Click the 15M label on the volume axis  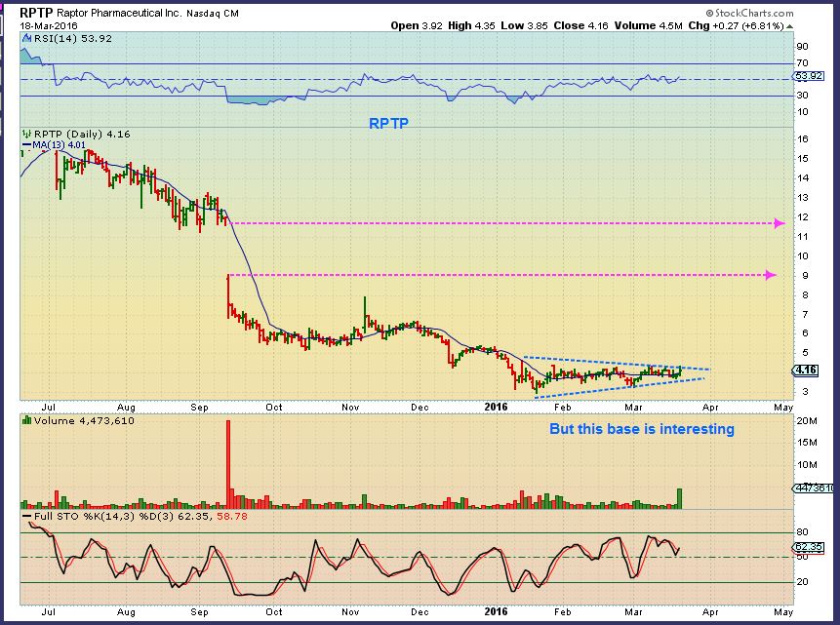[807, 443]
